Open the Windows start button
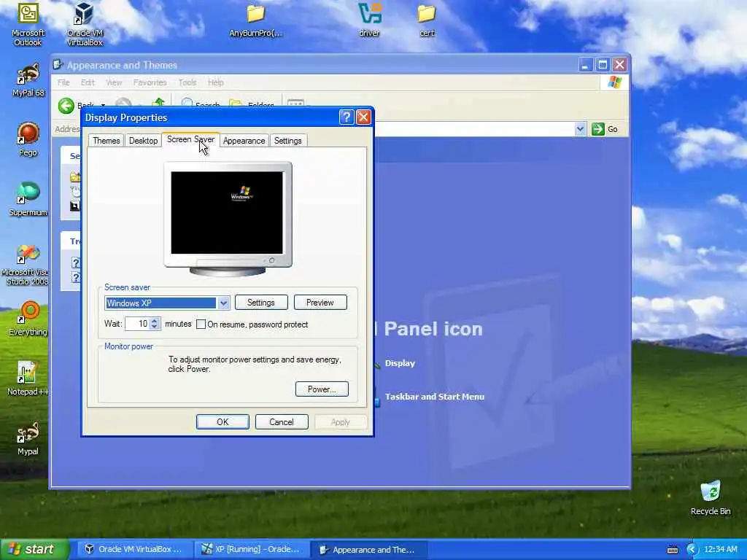 34,550
